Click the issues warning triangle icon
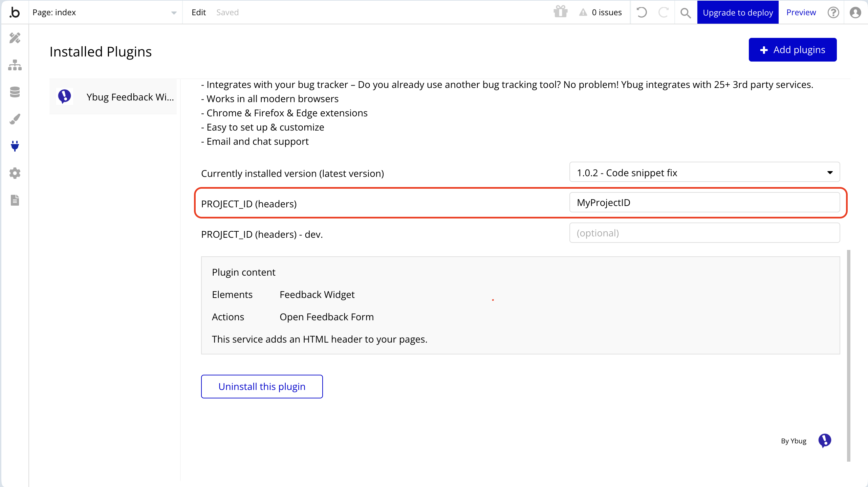Image resolution: width=868 pixels, height=487 pixels. coord(583,13)
